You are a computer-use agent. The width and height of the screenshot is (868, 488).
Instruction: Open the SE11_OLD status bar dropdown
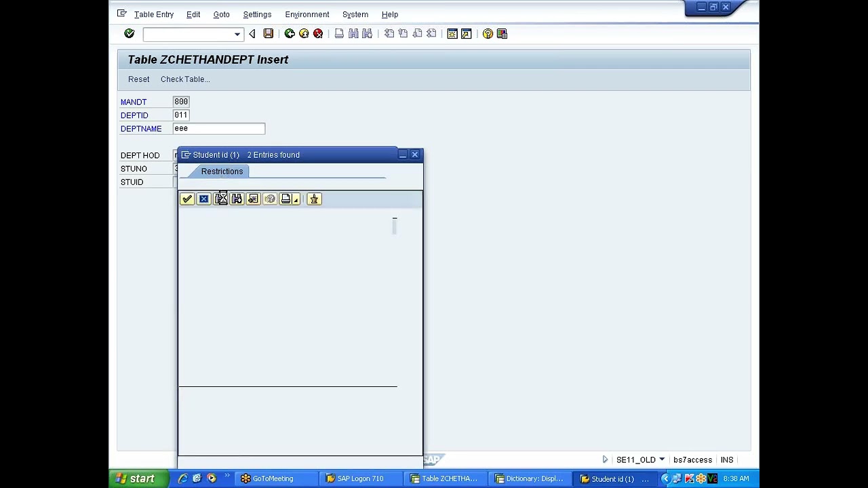tap(662, 460)
